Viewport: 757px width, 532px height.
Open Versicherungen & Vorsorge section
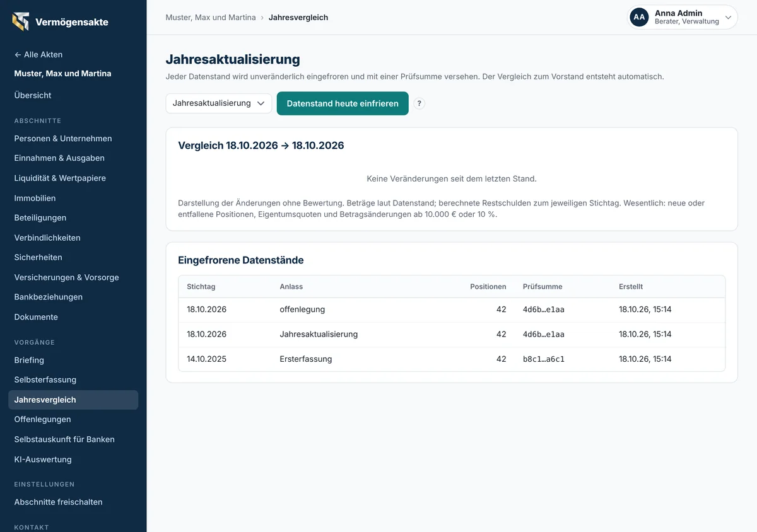coord(66,277)
